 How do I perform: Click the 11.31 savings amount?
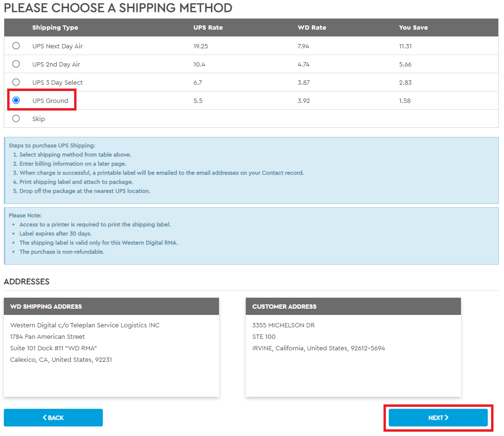pos(405,46)
